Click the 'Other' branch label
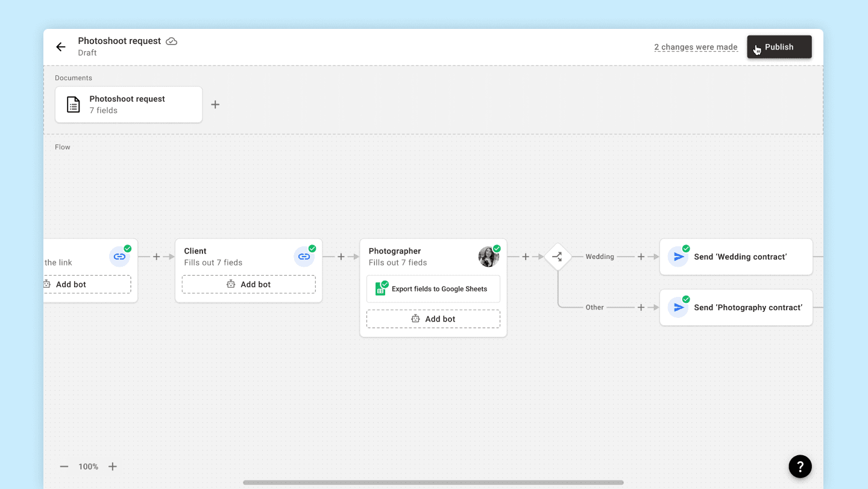This screenshot has height=489, width=868. pos(595,308)
